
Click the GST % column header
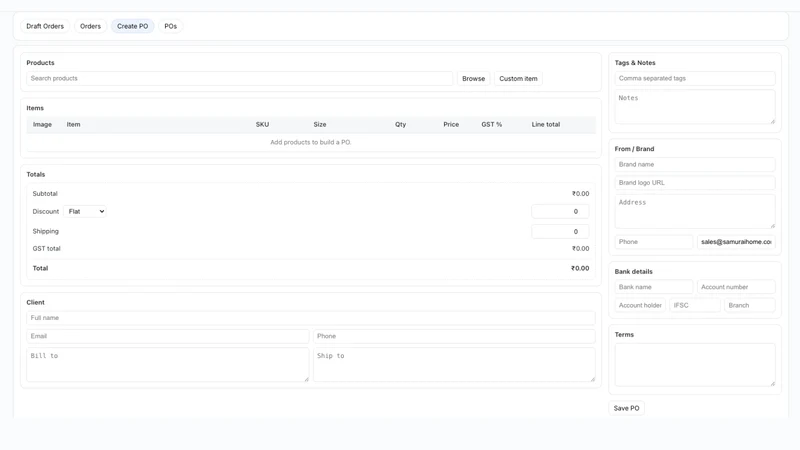pos(491,124)
